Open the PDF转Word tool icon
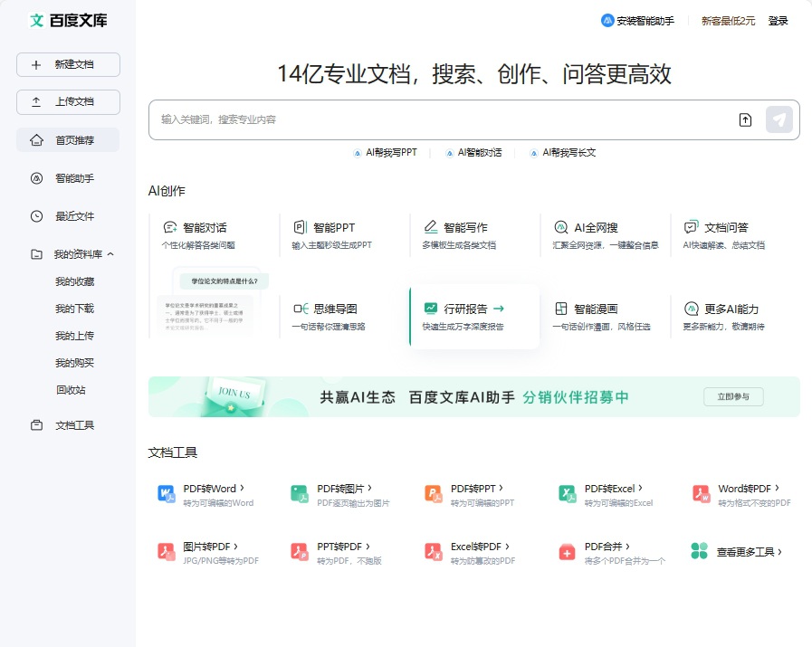This screenshot has width=812, height=647. click(167, 494)
